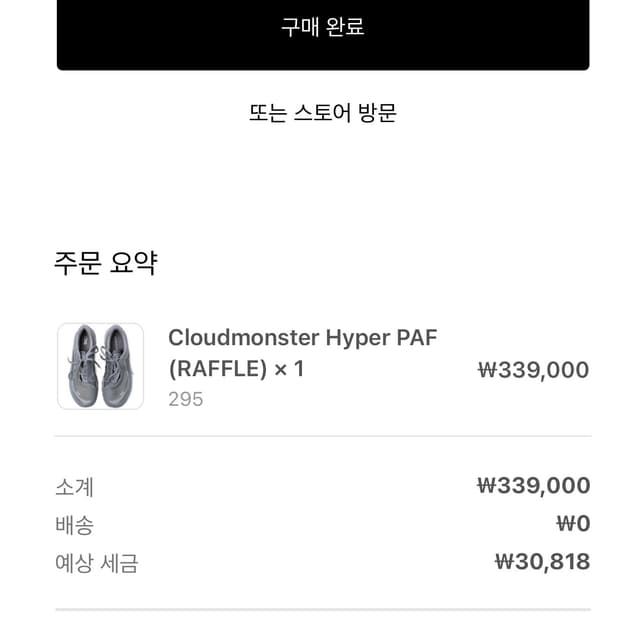Click the word PAF in product name
Viewport: 620px width, 620px height.
click(417, 338)
